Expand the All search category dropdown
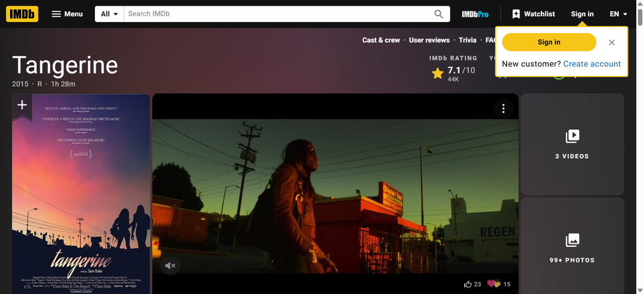644x294 pixels. (x=109, y=14)
